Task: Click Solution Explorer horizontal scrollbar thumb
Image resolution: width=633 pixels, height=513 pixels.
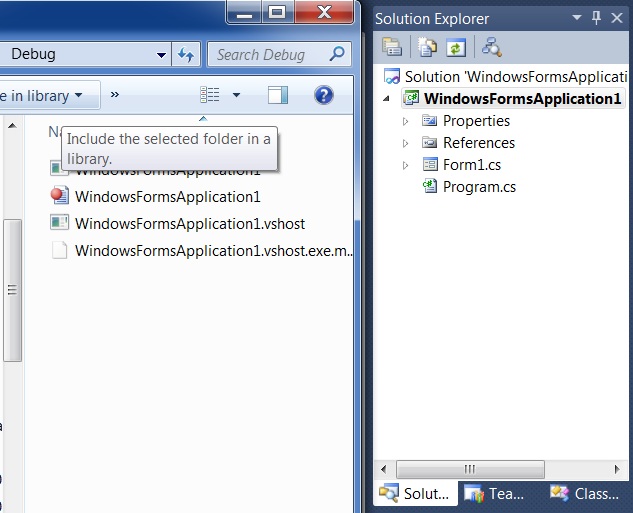Action: click(x=470, y=469)
